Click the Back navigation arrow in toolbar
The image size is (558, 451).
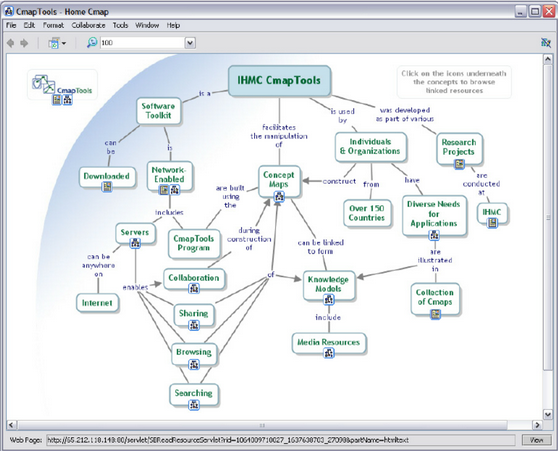coord(10,43)
